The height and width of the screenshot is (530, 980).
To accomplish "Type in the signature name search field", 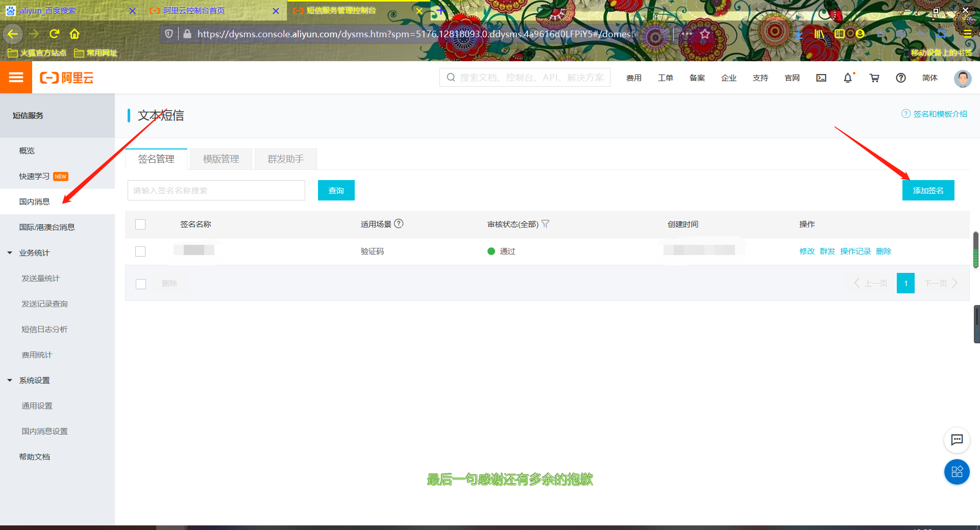I will (x=216, y=190).
